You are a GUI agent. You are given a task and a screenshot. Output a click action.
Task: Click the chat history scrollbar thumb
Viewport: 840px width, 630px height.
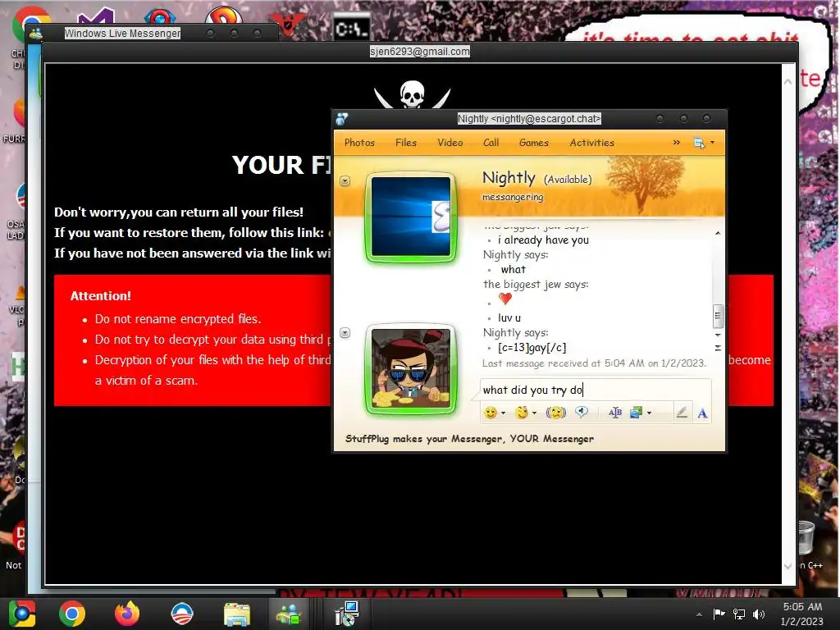718,316
